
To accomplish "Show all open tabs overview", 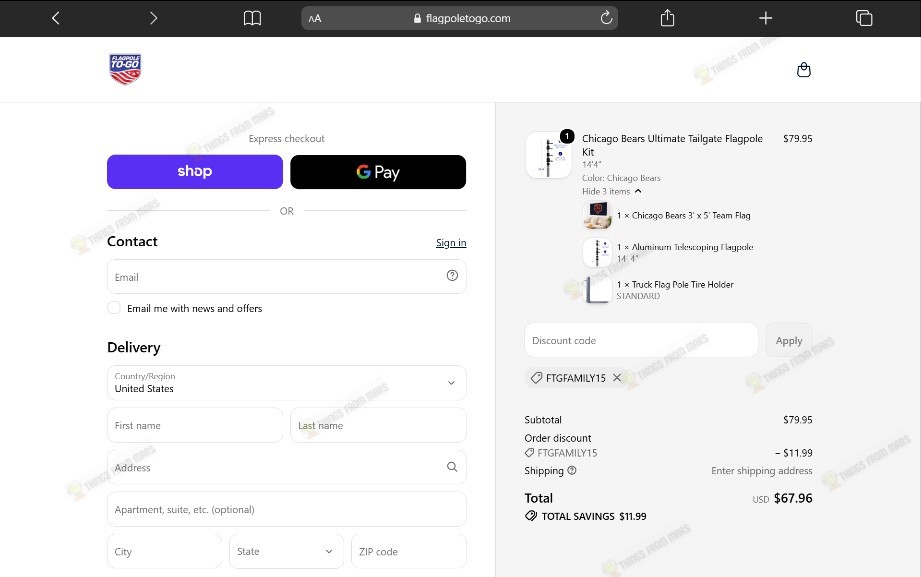I will (x=864, y=18).
